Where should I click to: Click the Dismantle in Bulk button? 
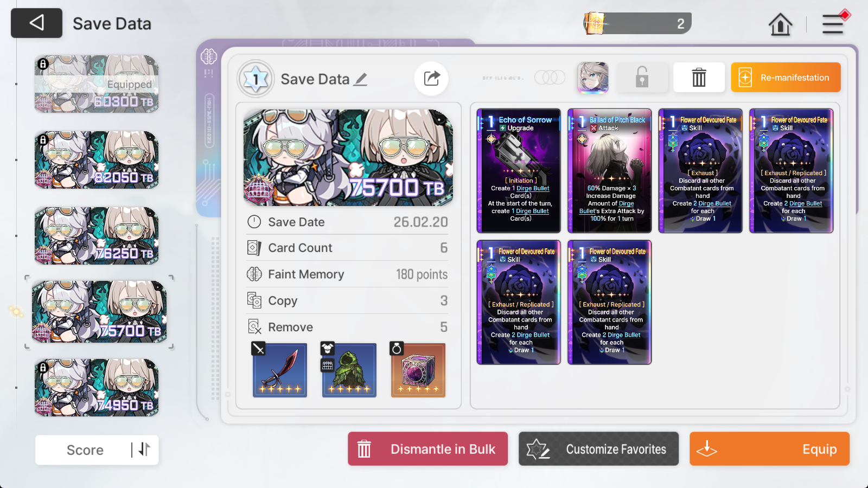click(428, 449)
